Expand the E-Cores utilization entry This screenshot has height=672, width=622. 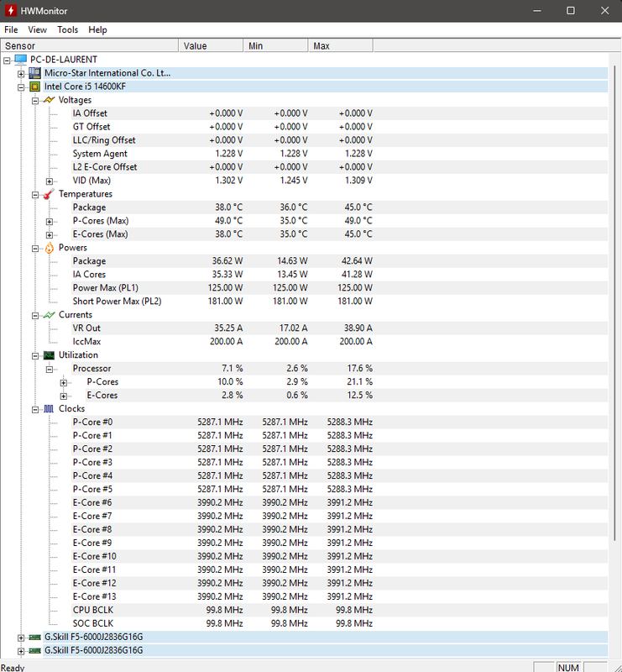click(64, 396)
